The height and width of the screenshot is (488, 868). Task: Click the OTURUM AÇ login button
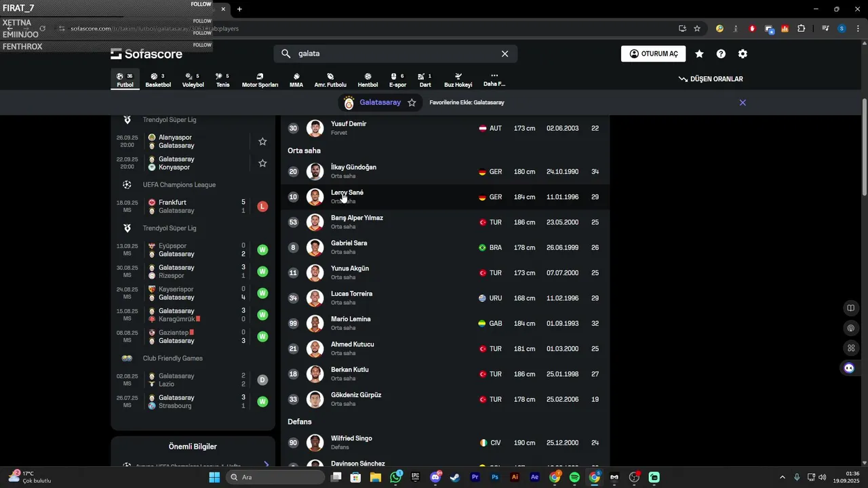point(653,54)
